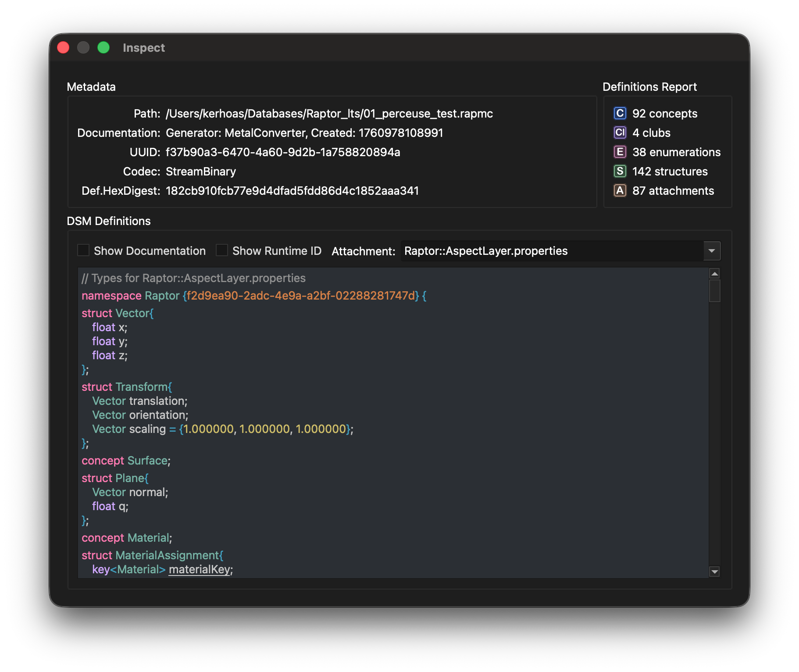Click the red close window button

pyautogui.click(x=64, y=48)
